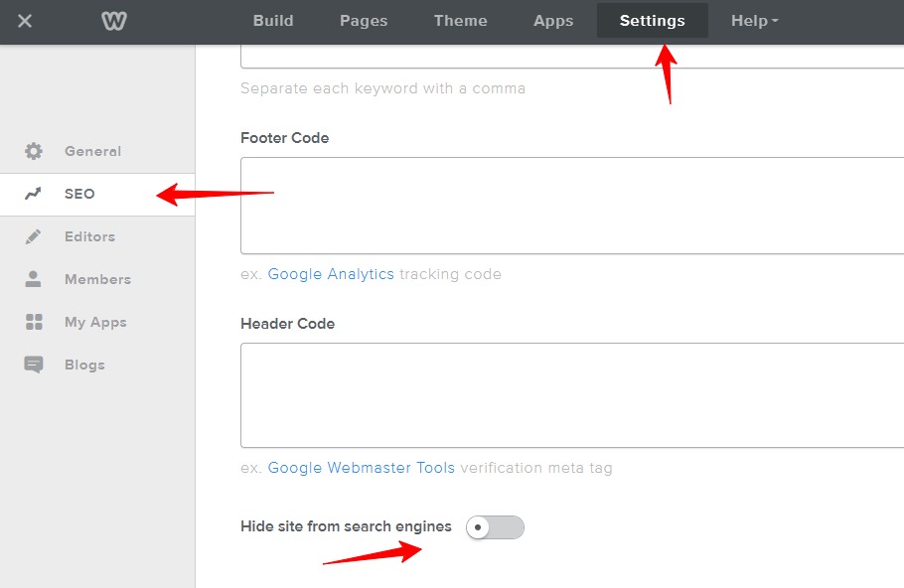The height and width of the screenshot is (588, 904).
Task: Click the Header Code heading
Action: [x=288, y=324]
